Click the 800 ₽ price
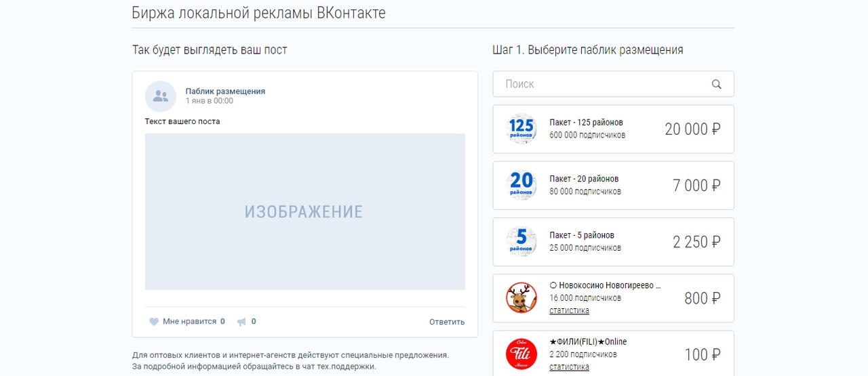 click(703, 298)
